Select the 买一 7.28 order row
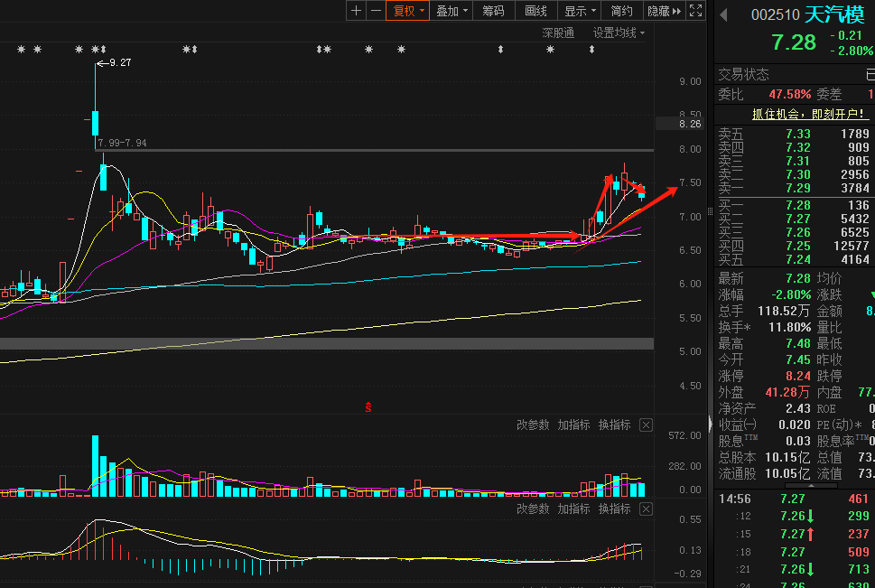Image resolution: width=875 pixels, height=588 pixels. 795,206
